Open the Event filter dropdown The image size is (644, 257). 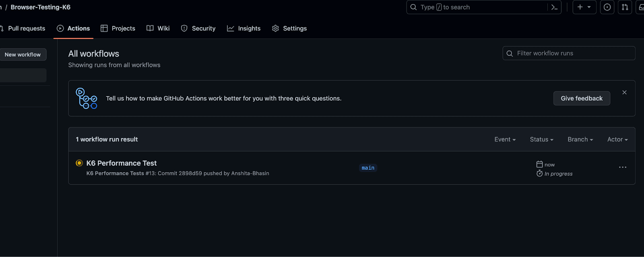(x=505, y=139)
